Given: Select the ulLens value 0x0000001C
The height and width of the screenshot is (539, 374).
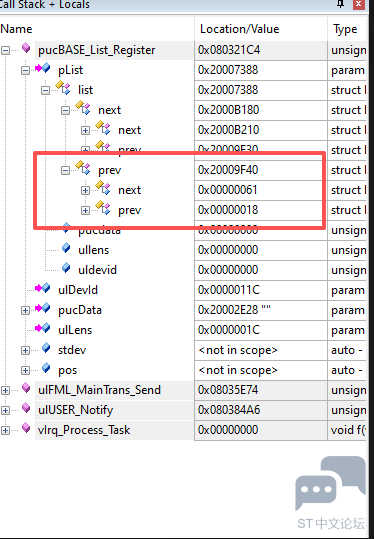Looking at the screenshot, I should point(229,330).
